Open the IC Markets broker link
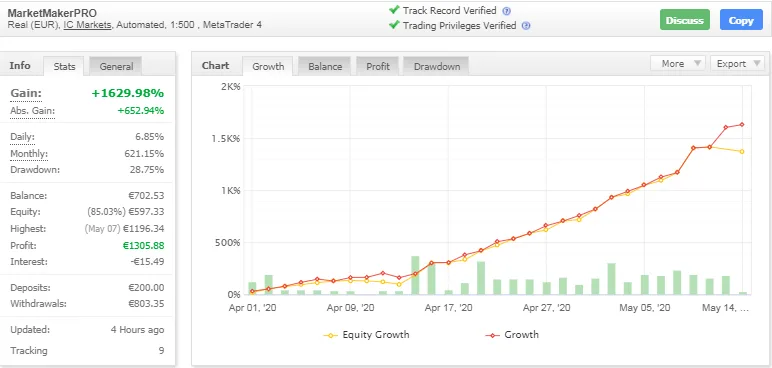Viewport: 772px width, 368px height. point(87,25)
